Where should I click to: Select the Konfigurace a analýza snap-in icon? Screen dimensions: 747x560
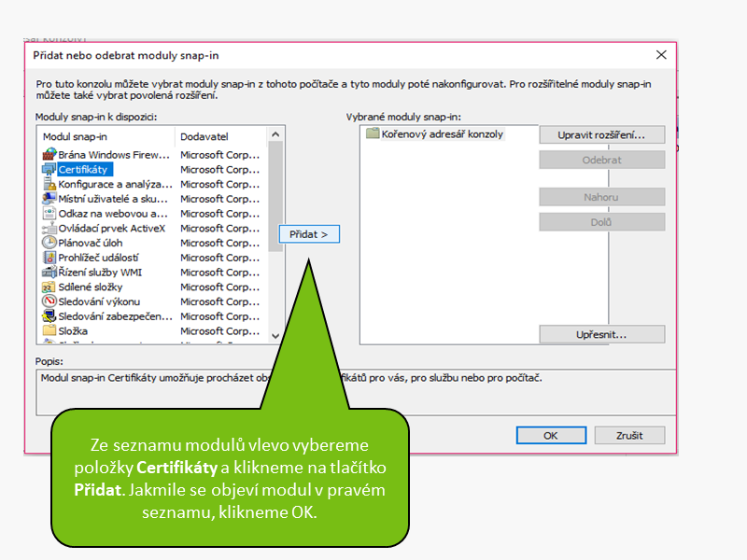pyautogui.click(x=49, y=185)
